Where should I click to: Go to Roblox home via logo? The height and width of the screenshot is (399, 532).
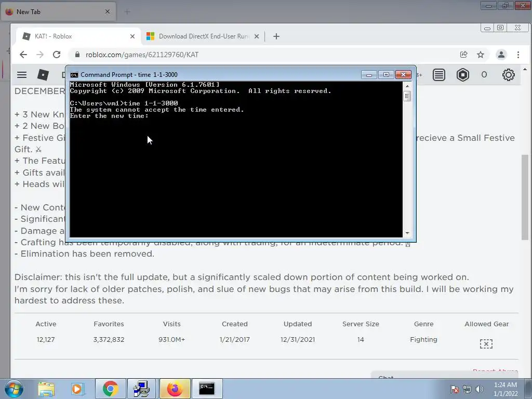(x=43, y=75)
